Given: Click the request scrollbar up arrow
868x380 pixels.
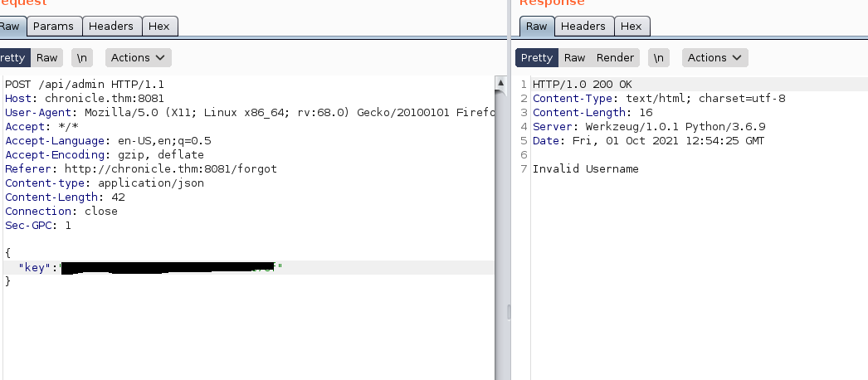Looking at the screenshot, I should click(500, 84).
